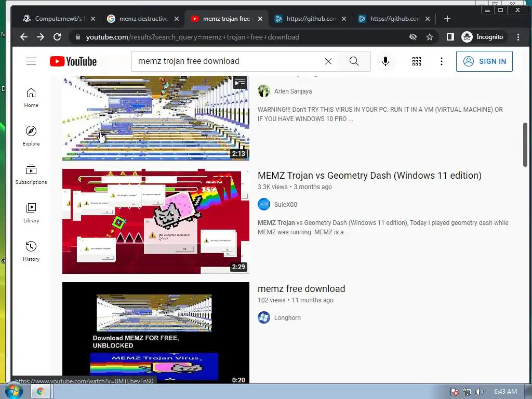The image size is (532, 399).
Task: Open Longhorn channel link
Action: coord(287,318)
